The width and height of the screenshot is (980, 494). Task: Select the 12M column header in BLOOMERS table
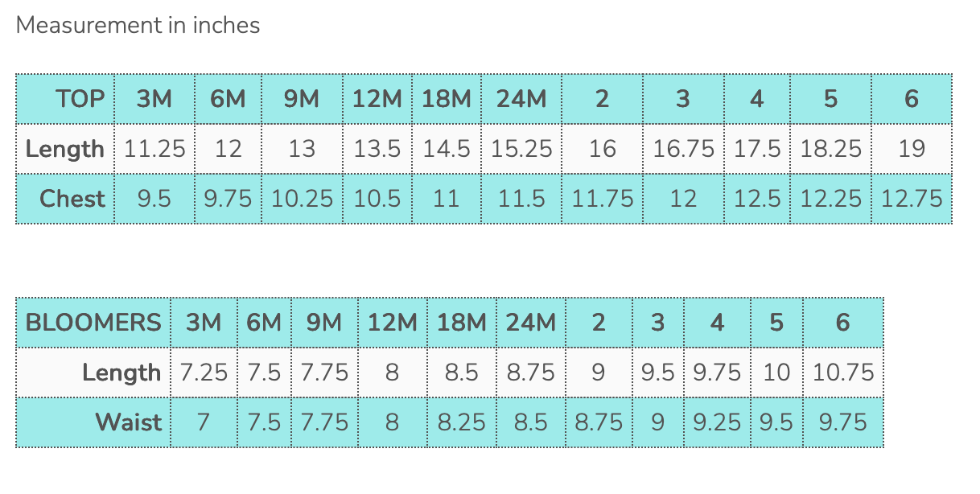393,323
